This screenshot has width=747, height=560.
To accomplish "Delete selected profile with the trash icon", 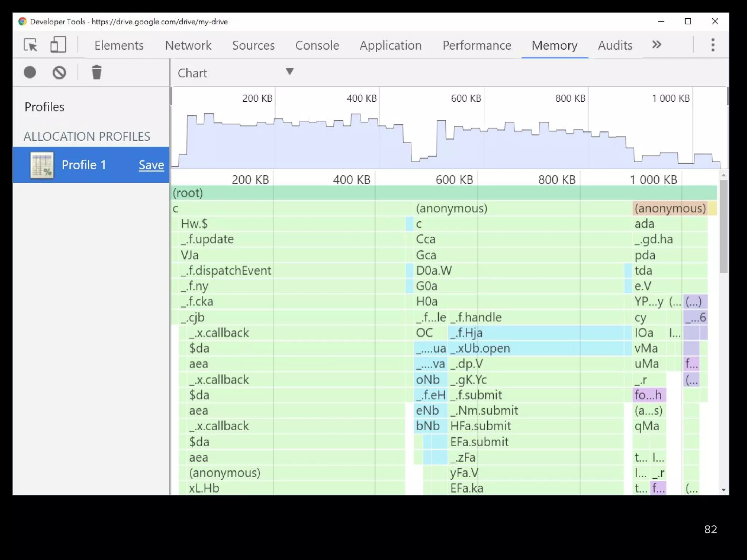I will pos(96,72).
